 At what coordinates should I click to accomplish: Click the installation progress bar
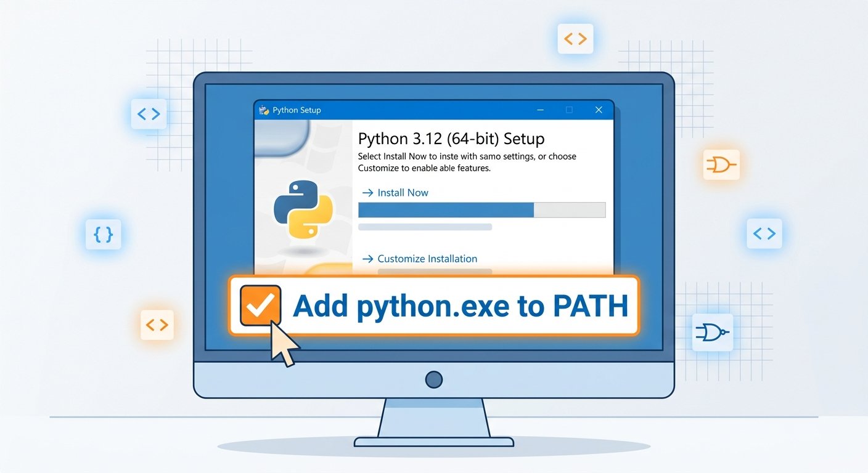pyautogui.click(x=482, y=209)
